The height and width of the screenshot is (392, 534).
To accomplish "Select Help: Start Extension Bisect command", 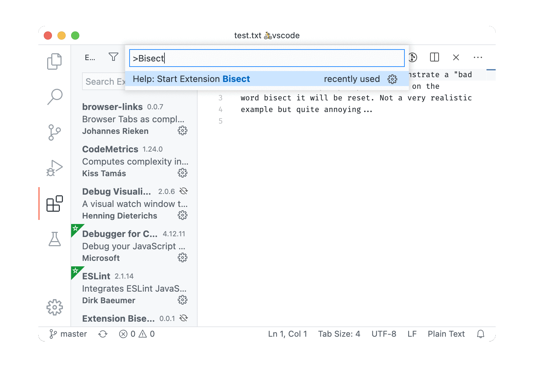I will click(239, 79).
